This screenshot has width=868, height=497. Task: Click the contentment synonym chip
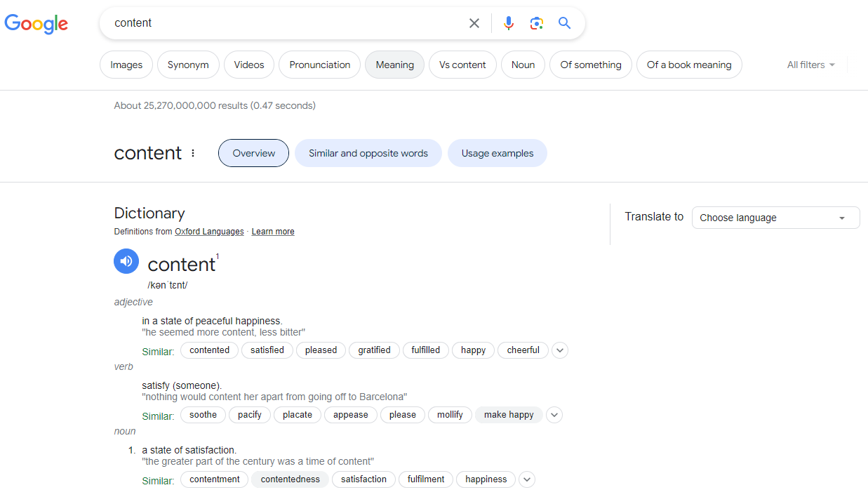(x=214, y=479)
